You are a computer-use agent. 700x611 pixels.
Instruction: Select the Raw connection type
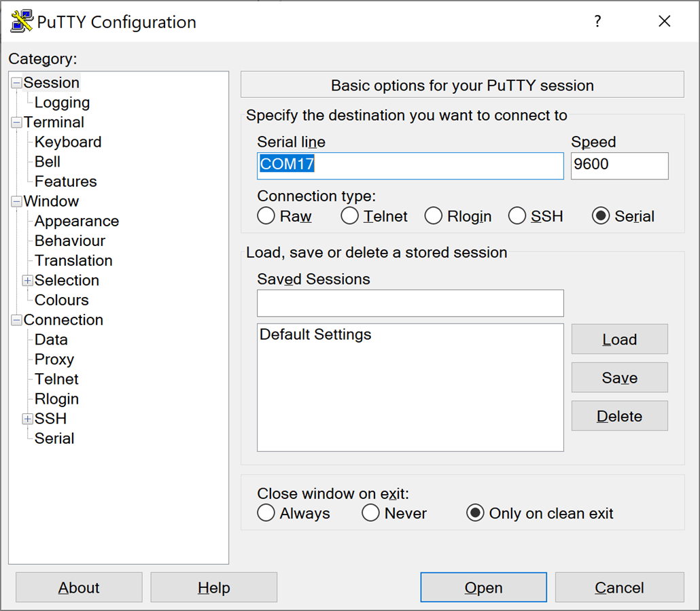coord(266,216)
